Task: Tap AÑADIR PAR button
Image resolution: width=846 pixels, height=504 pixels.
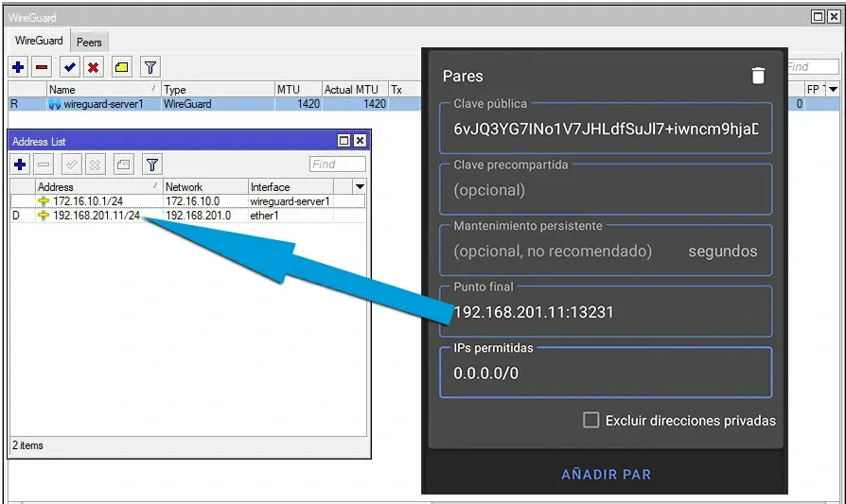Action: coord(606,475)
